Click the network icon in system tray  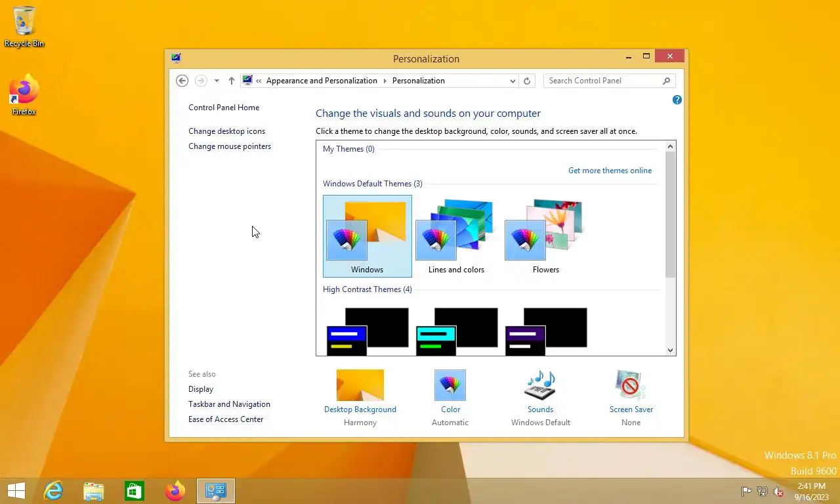coord(763,491)
